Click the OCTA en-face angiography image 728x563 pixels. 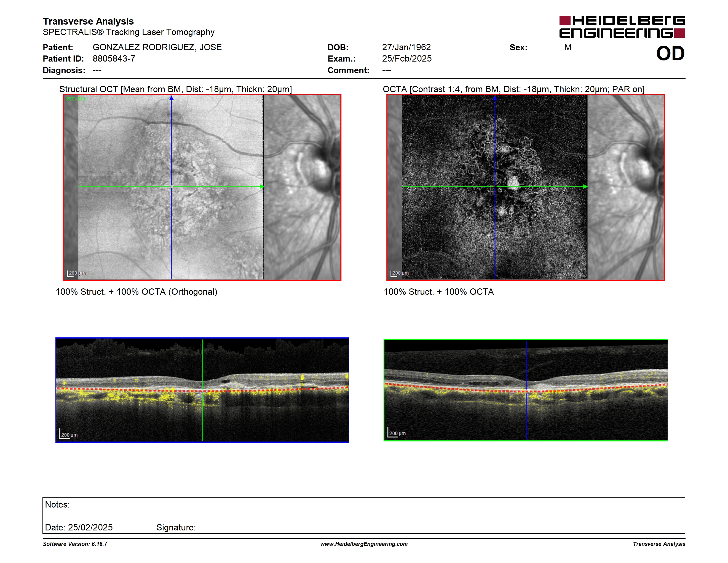pyautogui.click(x=525, y=187)
